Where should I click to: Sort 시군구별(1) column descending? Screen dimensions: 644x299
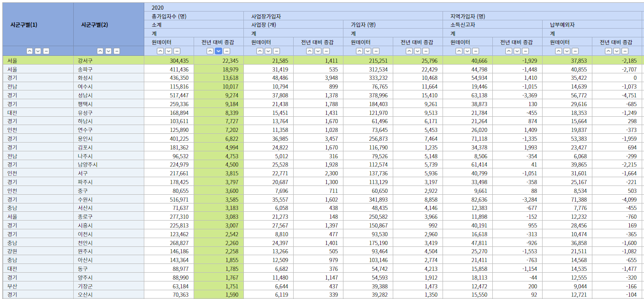coord(38,51)
